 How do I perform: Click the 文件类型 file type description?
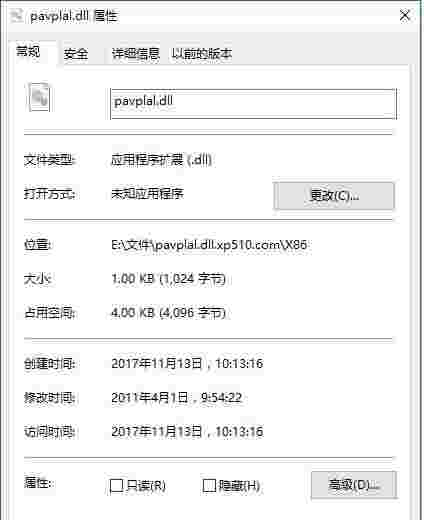(x=161, y=160)
